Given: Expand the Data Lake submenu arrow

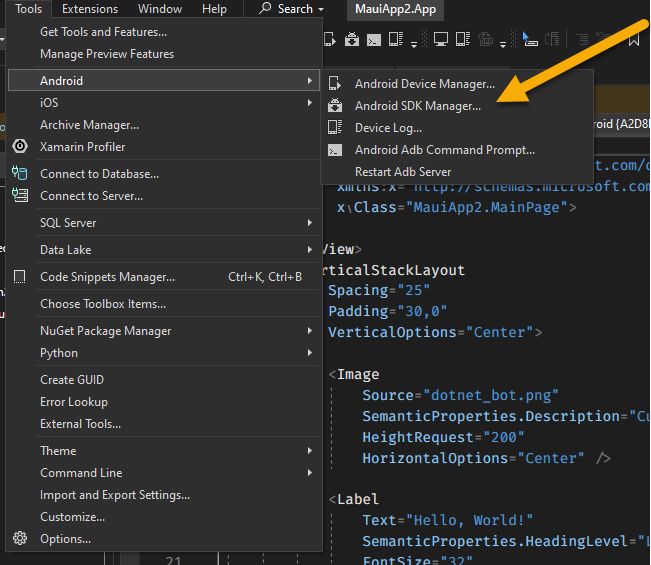Looking at the screenshot, I should click(310, 249).
